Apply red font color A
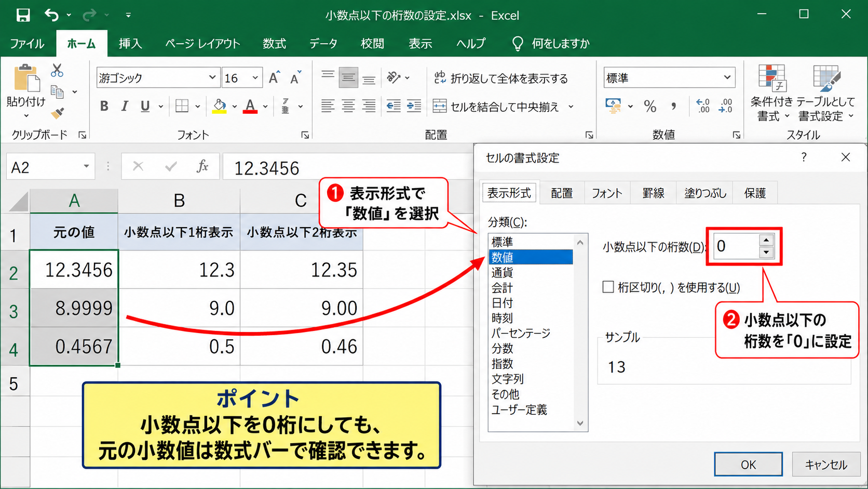 [x=250, y=106]
